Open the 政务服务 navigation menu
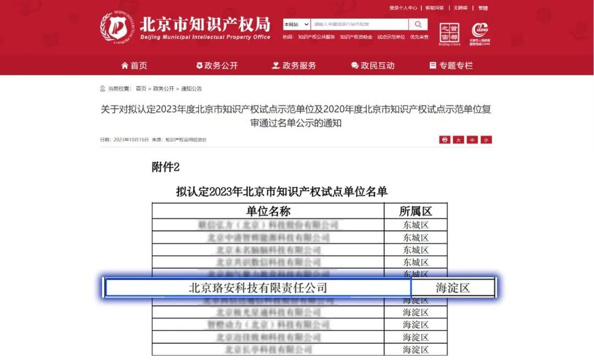 coord(294,65)
